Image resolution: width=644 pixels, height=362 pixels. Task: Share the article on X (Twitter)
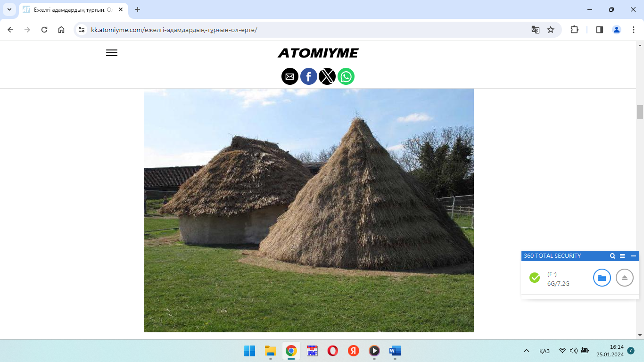[327, 76]
